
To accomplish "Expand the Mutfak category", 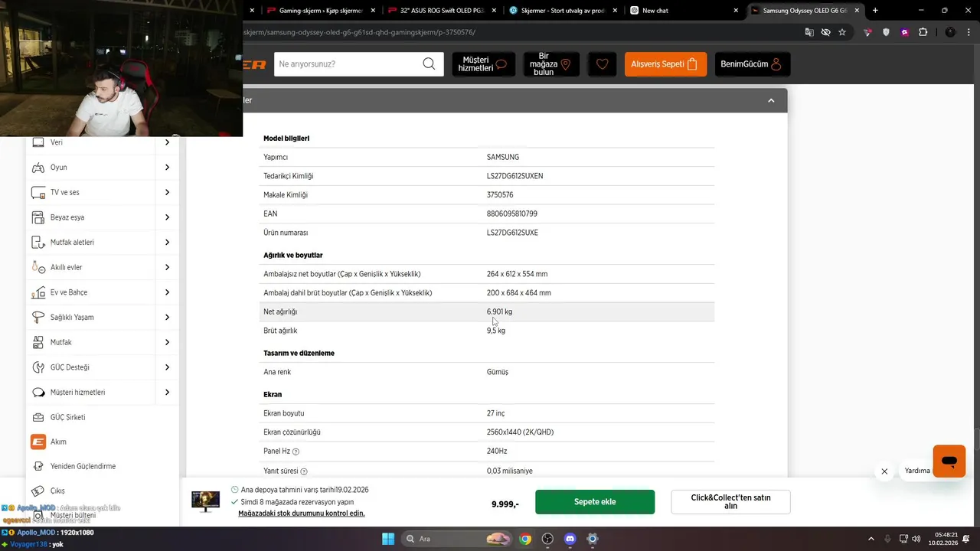I will click(167, 342).
